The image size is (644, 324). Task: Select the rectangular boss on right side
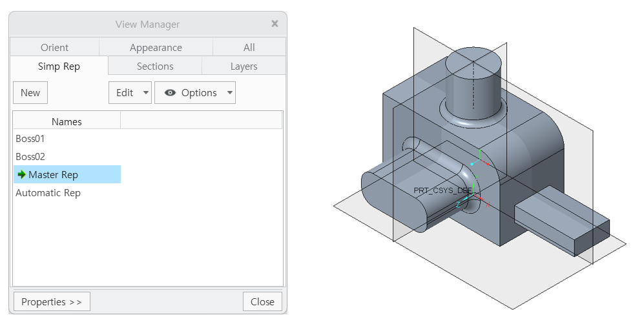563,221
